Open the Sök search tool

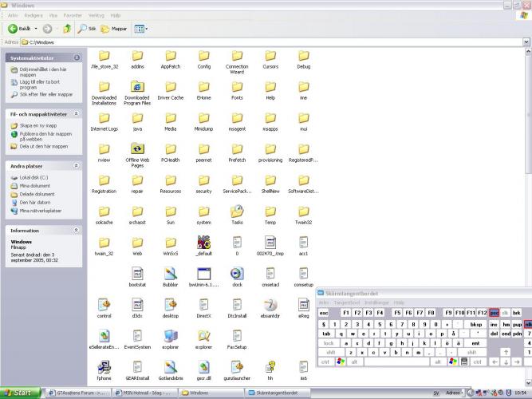87,29
